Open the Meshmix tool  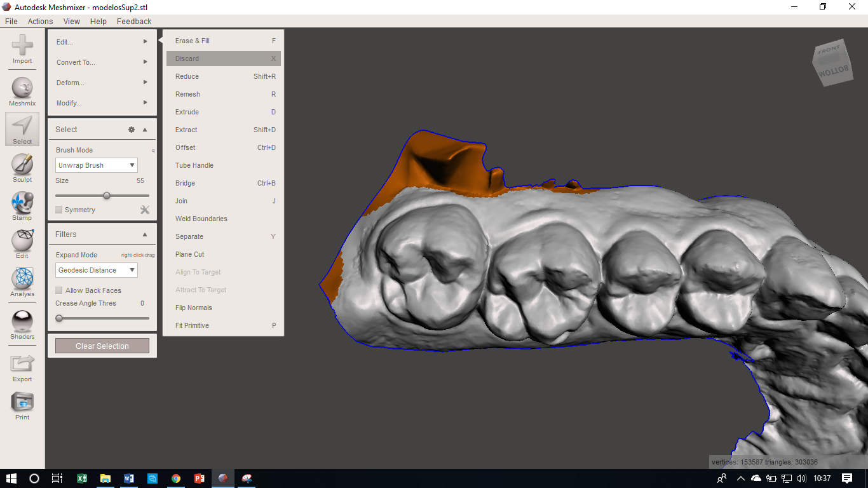22,92
